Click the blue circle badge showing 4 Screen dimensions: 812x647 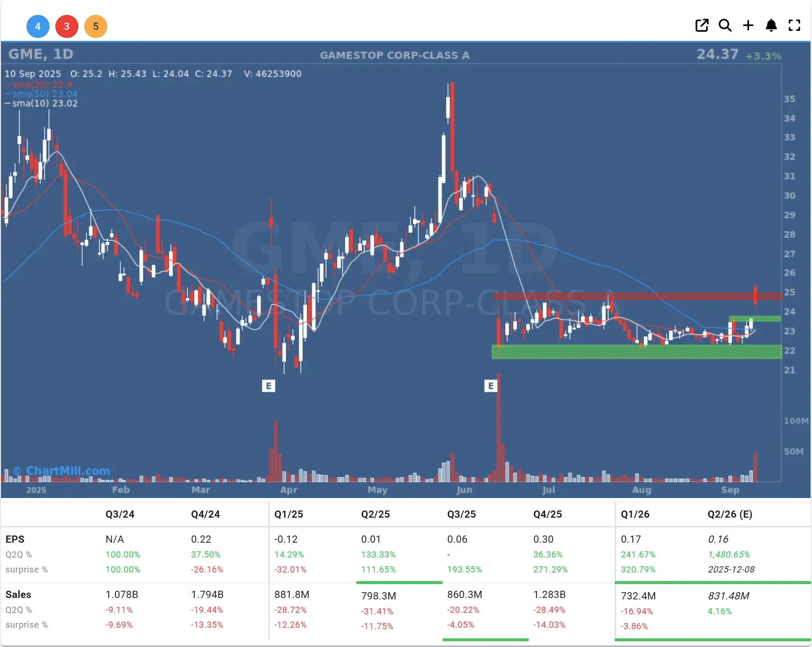pos(38,26)
